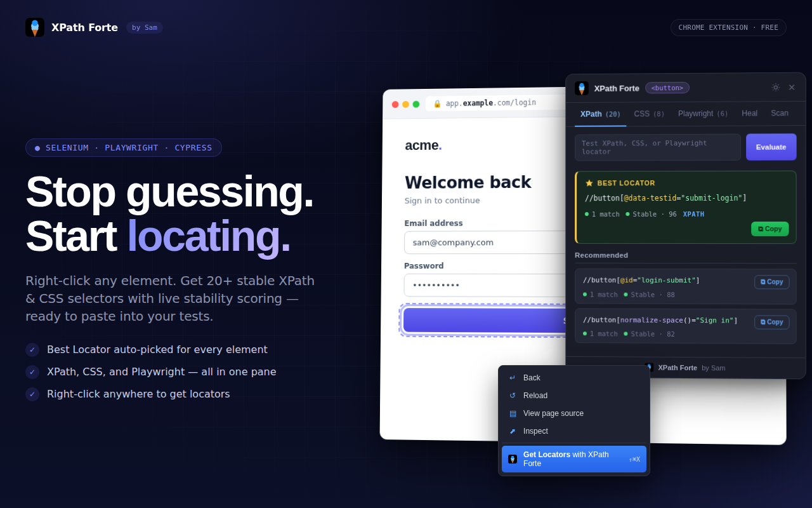The width and height of the screenshot is (812, 508).
Task: Click the Recommended section label
Action: (601, 255)
